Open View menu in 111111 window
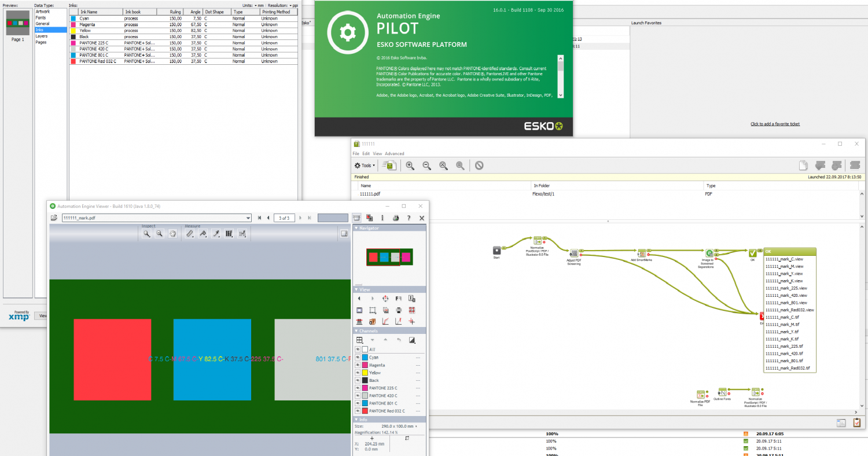 tap(377, 153)
